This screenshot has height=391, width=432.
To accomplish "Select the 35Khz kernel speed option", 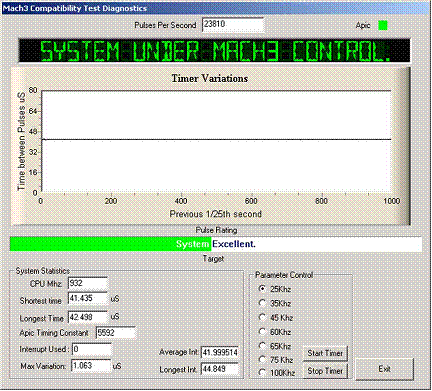I will (275, 303).
